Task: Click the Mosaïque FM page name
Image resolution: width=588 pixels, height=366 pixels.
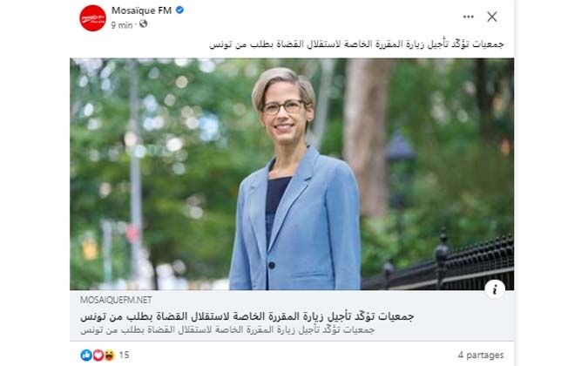Action: [x=141, y=10]
